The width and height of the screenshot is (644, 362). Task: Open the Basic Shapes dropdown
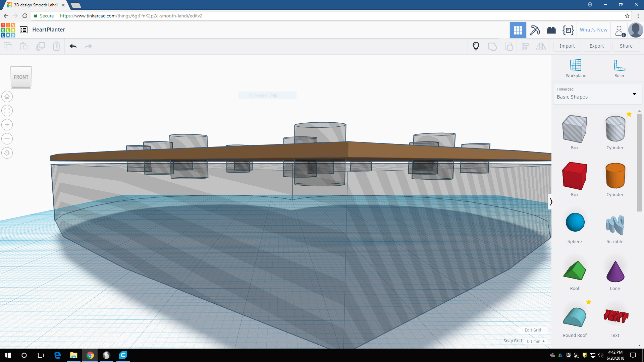pyautogui.click(x=597, y=94)
